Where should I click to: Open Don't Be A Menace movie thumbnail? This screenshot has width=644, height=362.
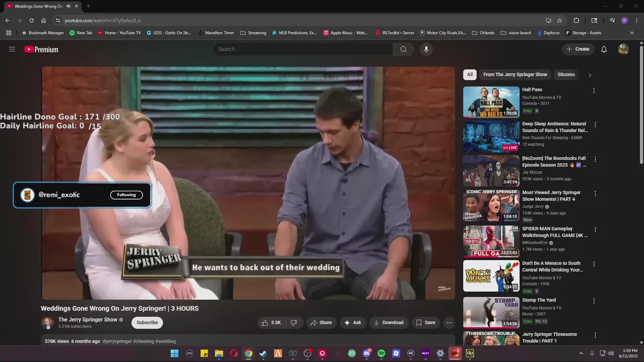point(491,276)
